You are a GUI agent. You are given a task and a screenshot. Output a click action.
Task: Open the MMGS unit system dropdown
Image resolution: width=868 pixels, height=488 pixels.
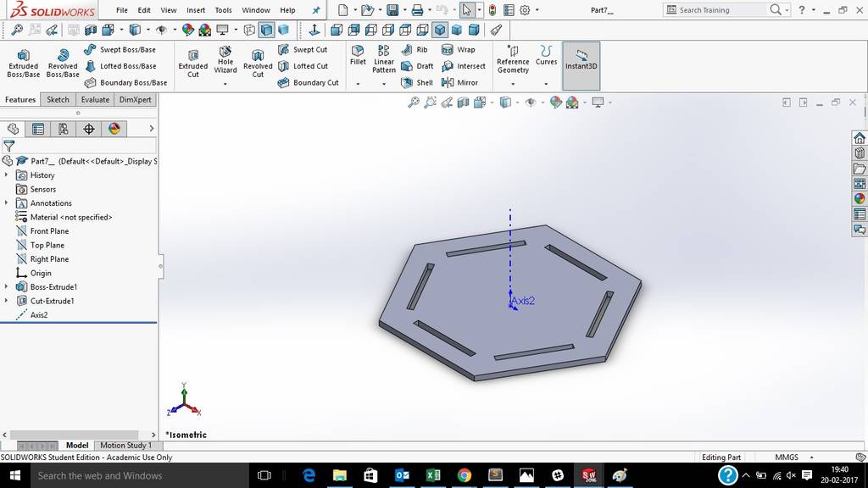[811, 457]
